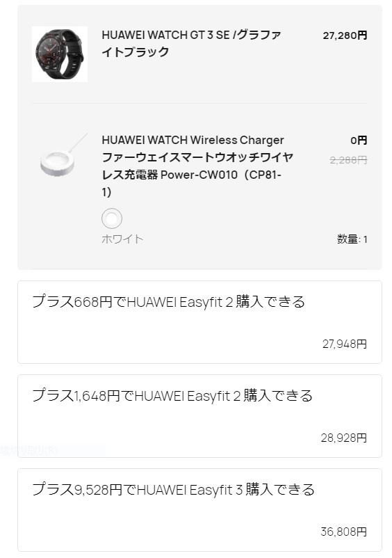Select the plus 668円 Easyfit 2 option

(x=199, y=322)
